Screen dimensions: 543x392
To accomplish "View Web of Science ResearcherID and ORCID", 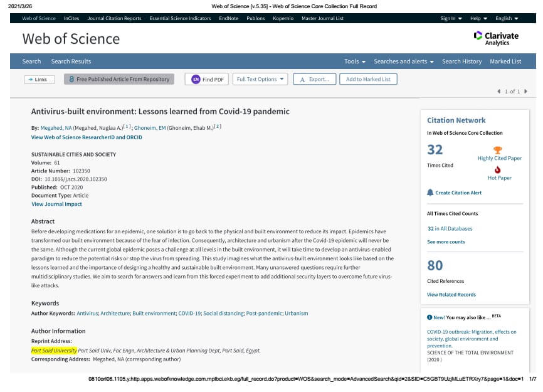I will pyautogui.click(x=87, y=137).
